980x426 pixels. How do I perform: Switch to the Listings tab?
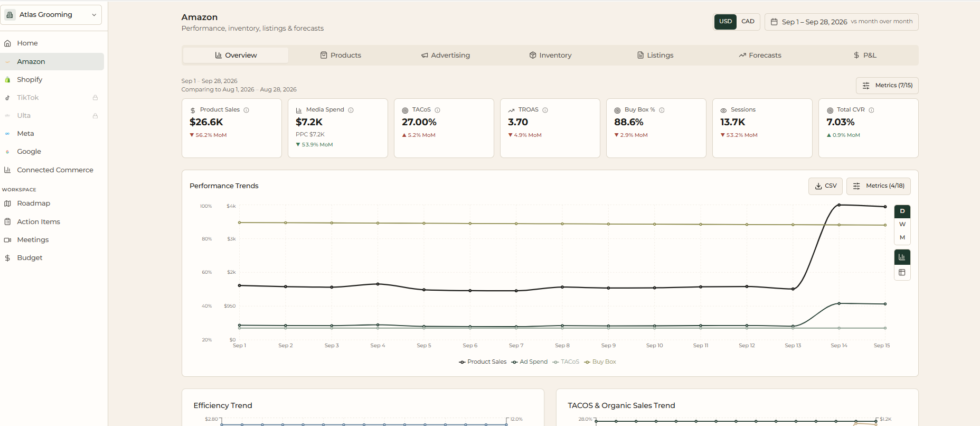pyautogui.click(x=655, y=55)
